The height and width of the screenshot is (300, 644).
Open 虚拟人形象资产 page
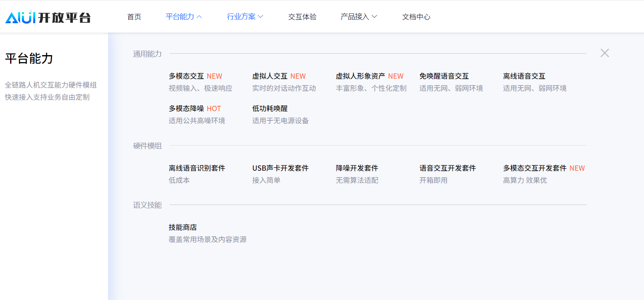pos(360,76)
